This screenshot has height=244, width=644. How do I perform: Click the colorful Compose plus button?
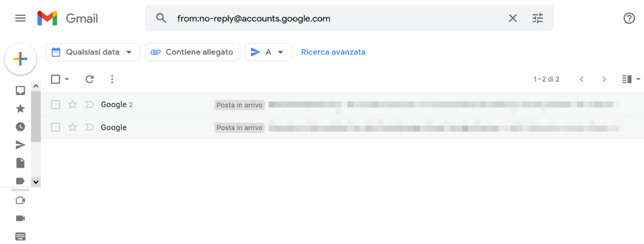point(20,59)
